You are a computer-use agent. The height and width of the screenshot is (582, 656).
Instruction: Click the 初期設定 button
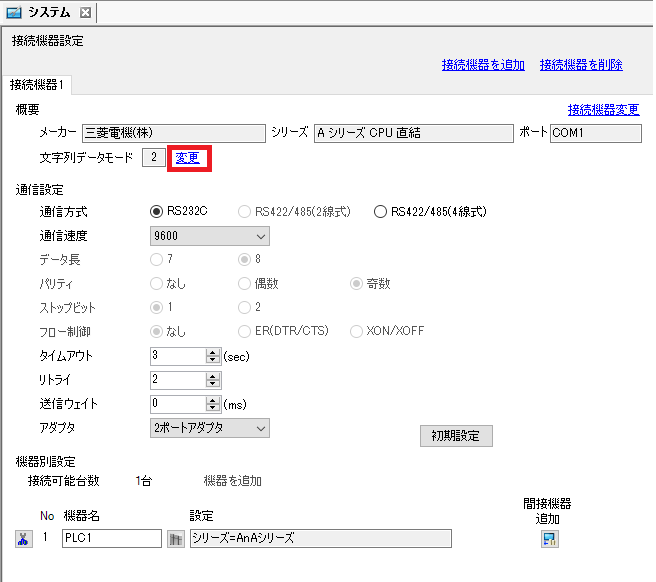coord(456,436)
